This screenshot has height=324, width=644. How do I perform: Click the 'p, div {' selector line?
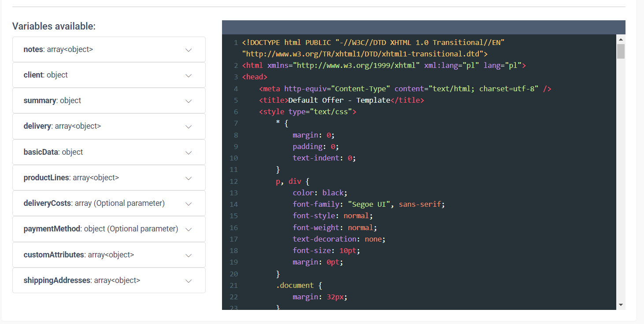point(292,181)
